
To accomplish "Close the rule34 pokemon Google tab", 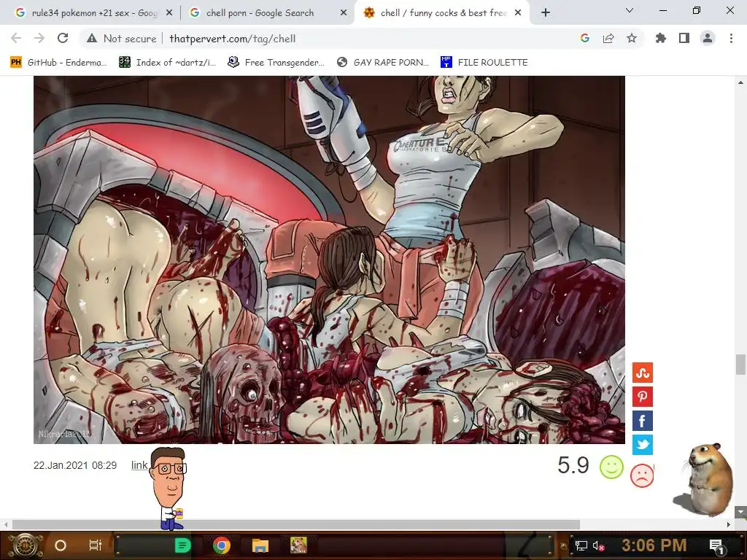I will click(x=169, y=13).
